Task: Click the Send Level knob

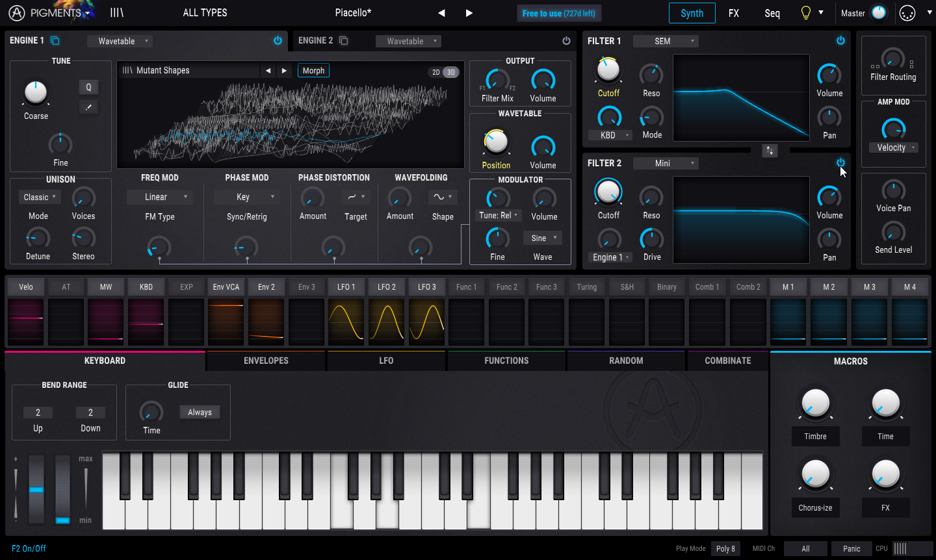Action: click(893, 232)
